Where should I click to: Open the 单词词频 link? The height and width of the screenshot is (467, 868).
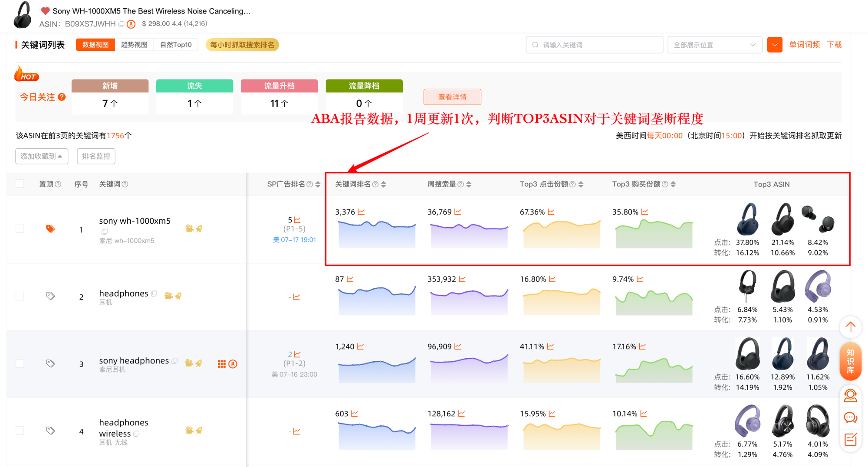804,45
